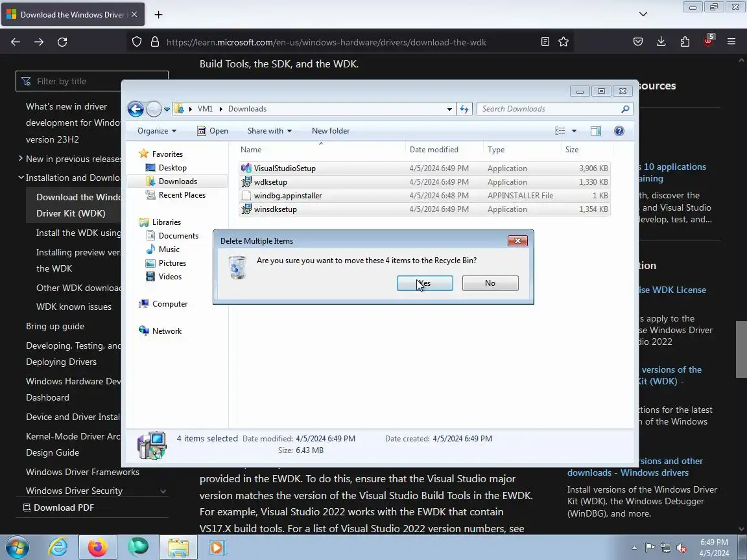This screenshot has height=560, width=747.
Task: Open the Firefox hamburger menu
Action: point(731,42)
